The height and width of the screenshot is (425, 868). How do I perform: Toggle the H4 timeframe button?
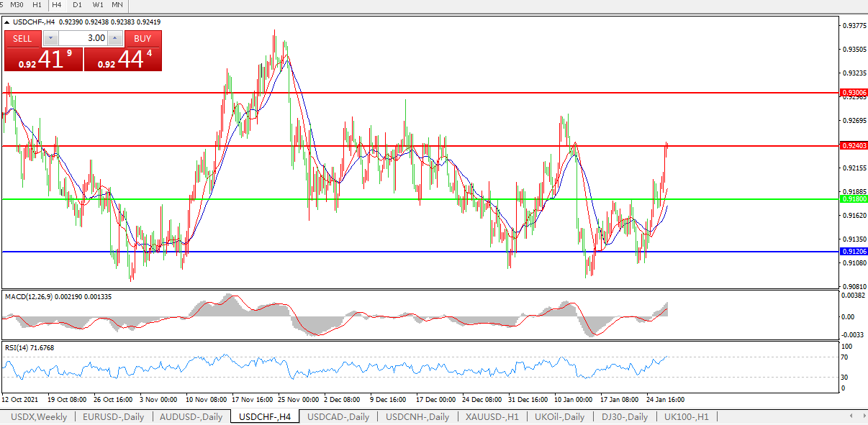pos(57,5)
